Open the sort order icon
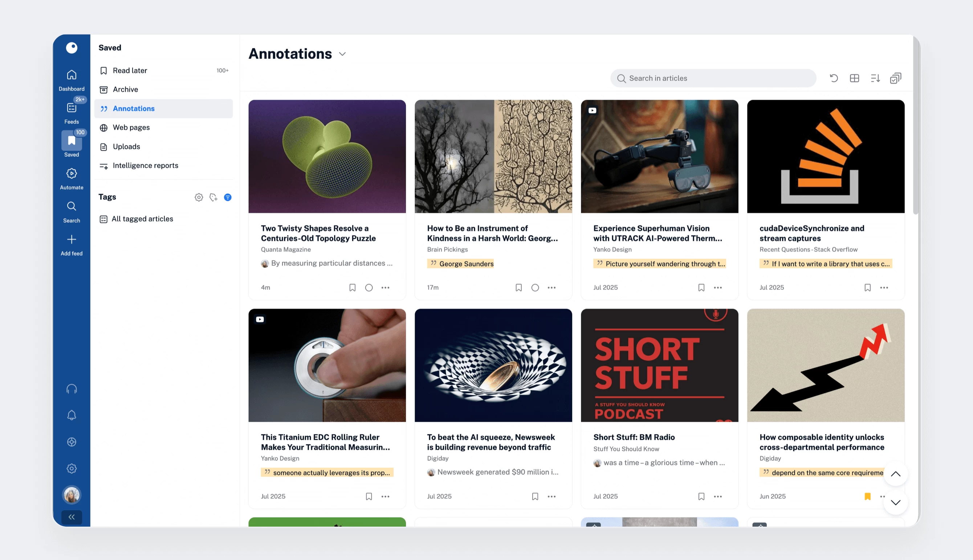973x560 pixels. pyautogui.click(x=875, y=78)
